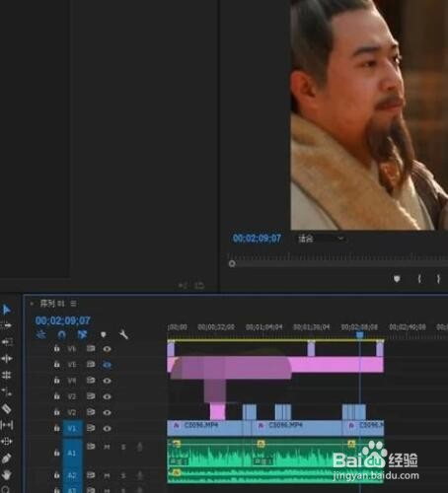Open timeline display settings wrench
Viewport: 448px width, 493px height.
coord(123,334)
